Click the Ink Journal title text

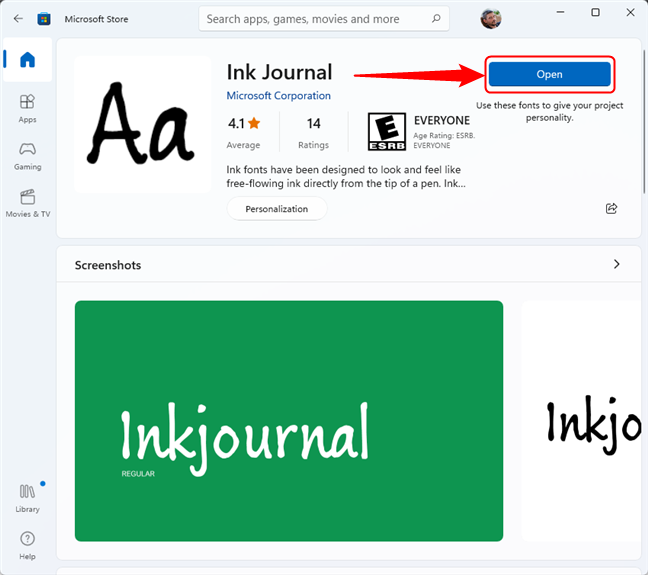pyautogui.click(x=279, y=72)
